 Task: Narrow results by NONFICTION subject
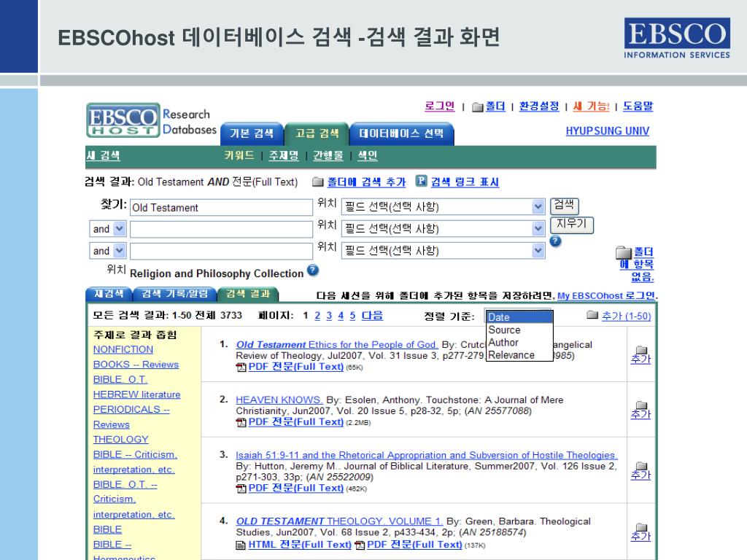(x=123, y=349)
